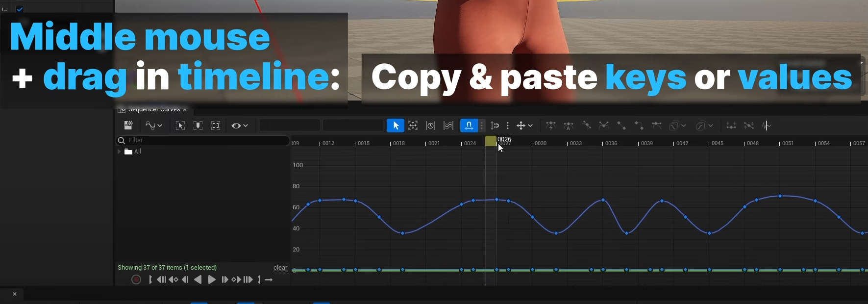Toggle the loop mode arrow icon
868x304 pixels.
pyautogui.click(x=269, y=279)
